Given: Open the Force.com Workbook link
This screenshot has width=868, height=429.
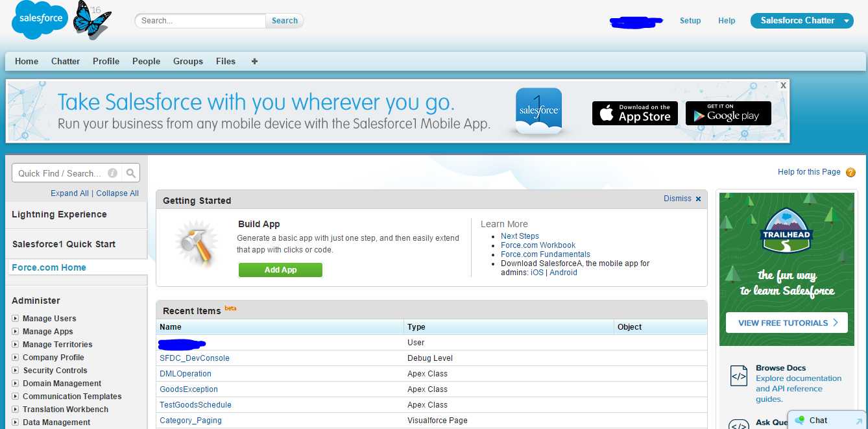Looking at the screenshot, I should (538, 245).
